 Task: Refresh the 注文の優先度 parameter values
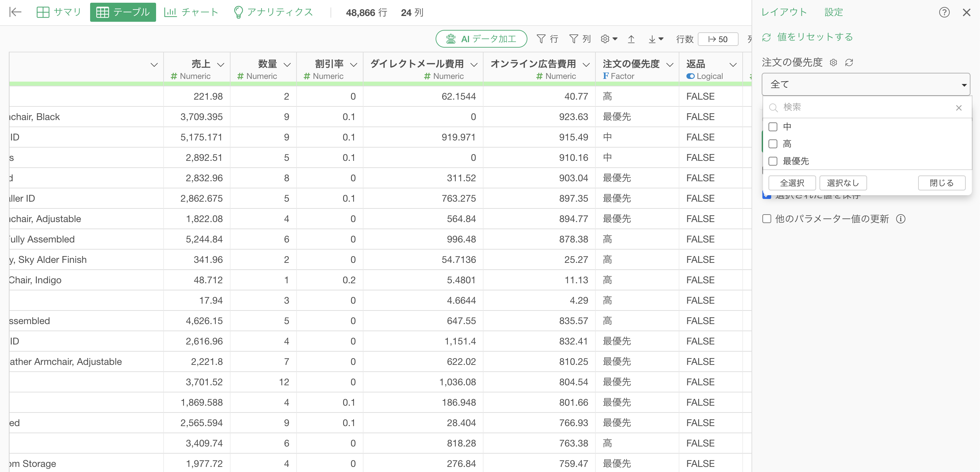pyautogui.click(x=849, y=62)
